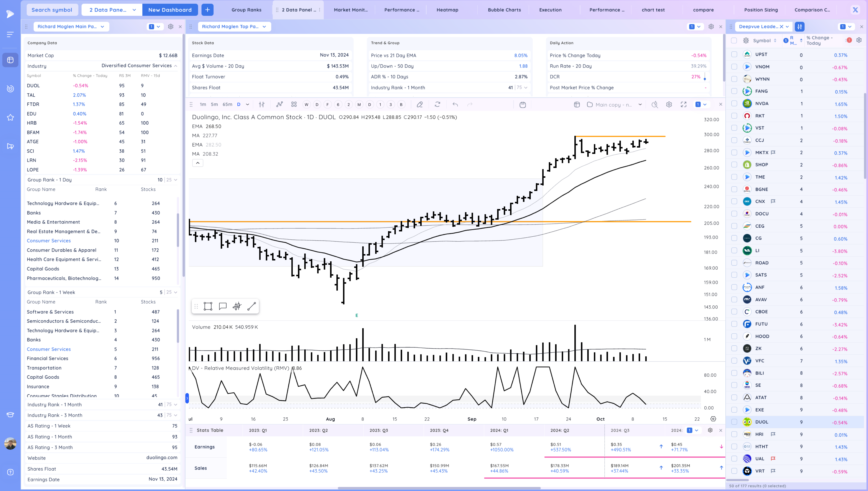The width and height of the screenshot is (868, 491).
Task: Check the NVDA row checkbox
Action: click(x=734, y=104)
